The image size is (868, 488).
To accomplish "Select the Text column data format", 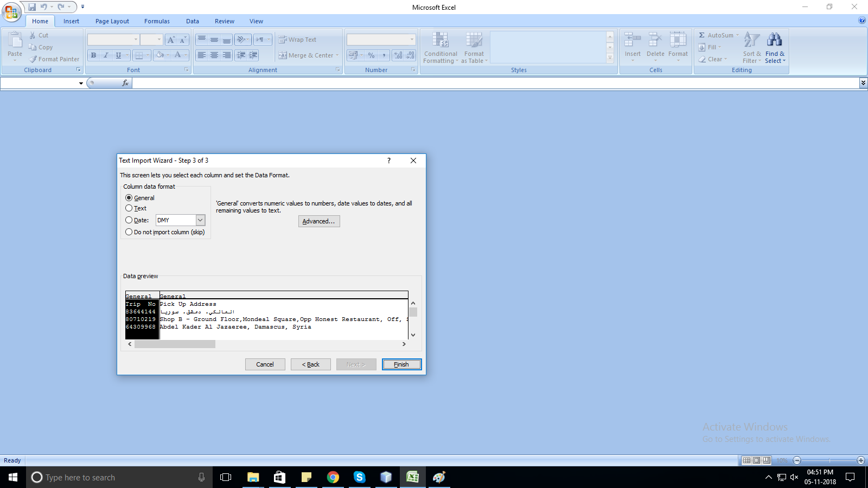I will (x=129, y=208).
